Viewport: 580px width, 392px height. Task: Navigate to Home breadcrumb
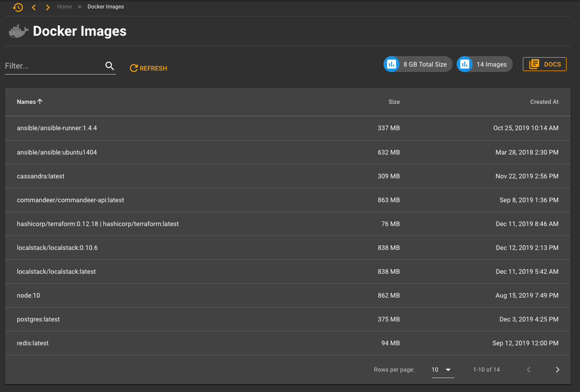[x=64, y=6]
